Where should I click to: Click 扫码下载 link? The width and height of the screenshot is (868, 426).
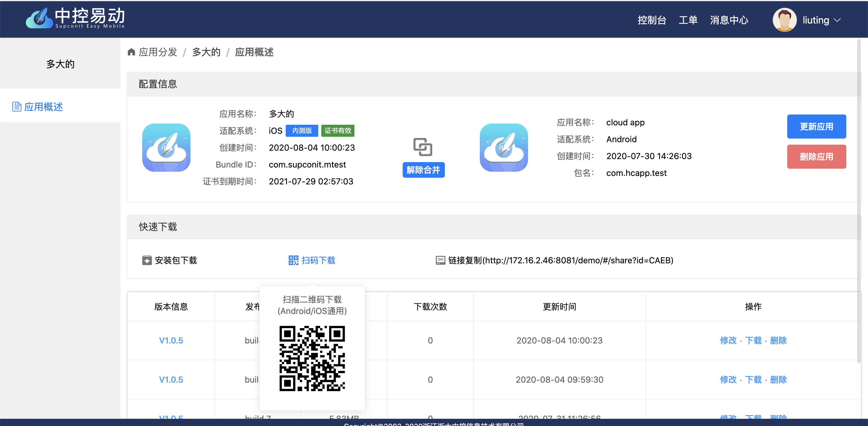[319, 260]
